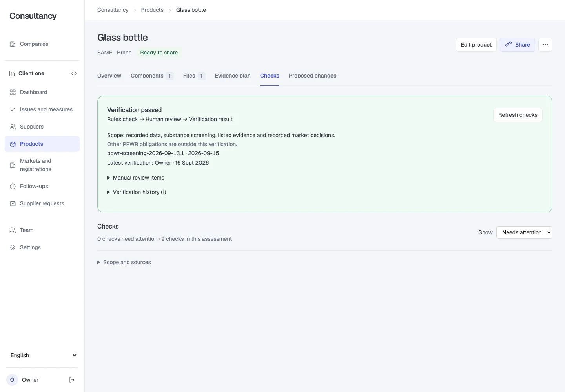Image resolution: width=565 pixels, height=392 pixels.
Task: Expand Verification history (1)
Action: (137, 192)
